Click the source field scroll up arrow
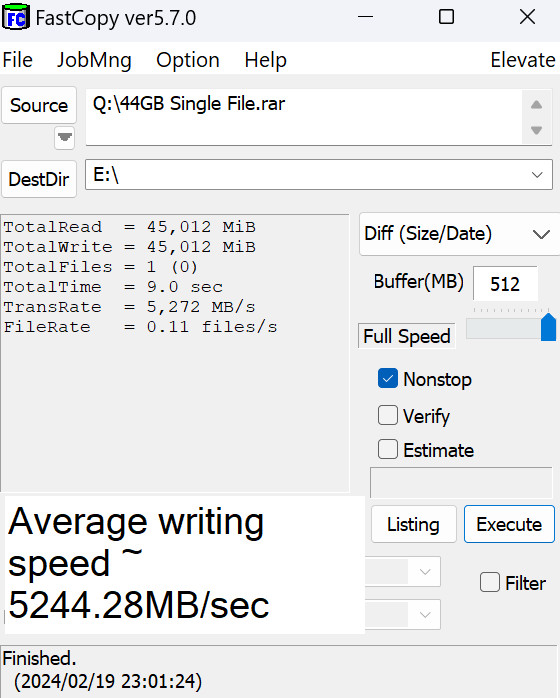This screenshot has width=560, height=698. click(536, 105)
